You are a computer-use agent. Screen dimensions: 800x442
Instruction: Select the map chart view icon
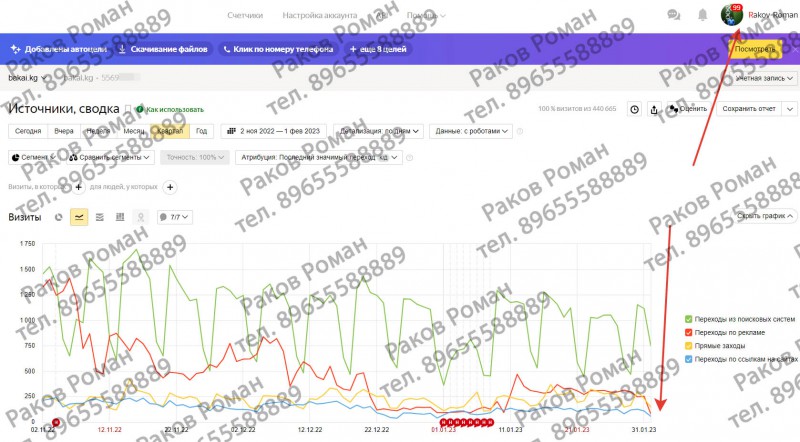pyautogui.click(x=140, y=217)
